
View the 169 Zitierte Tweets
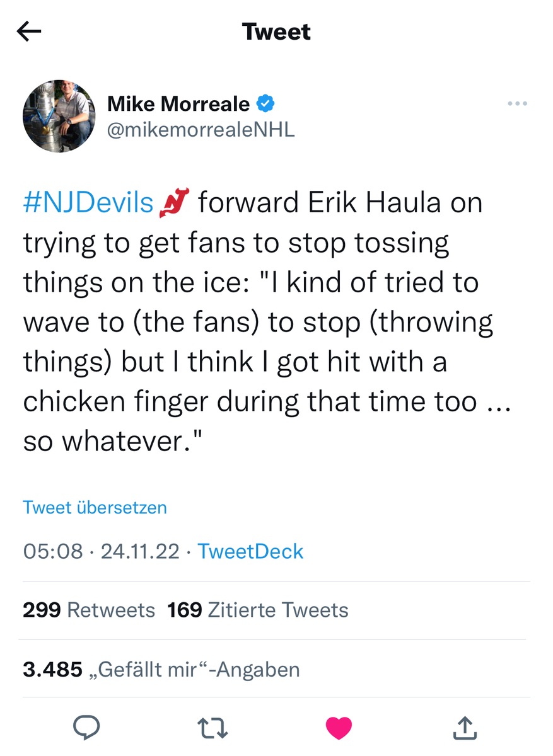258,610
